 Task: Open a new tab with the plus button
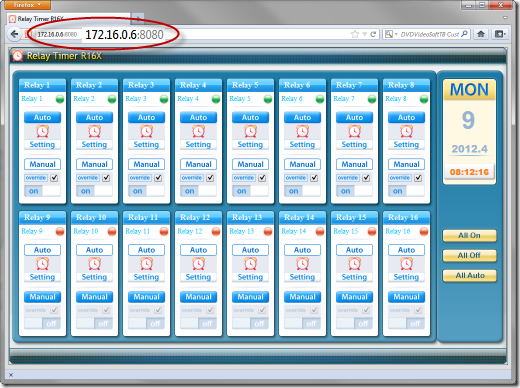pyautogui.click(x=138, y=18)
